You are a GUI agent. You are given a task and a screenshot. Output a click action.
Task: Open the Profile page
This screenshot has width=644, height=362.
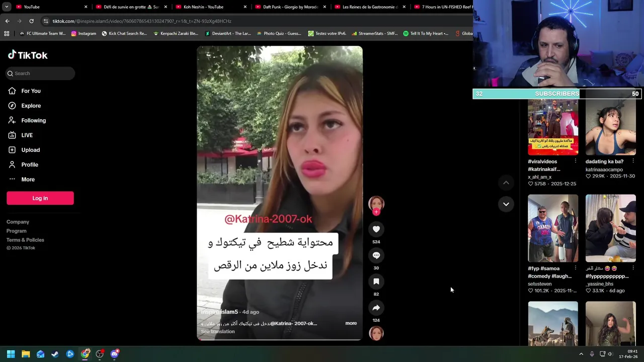tap(30, 164)
